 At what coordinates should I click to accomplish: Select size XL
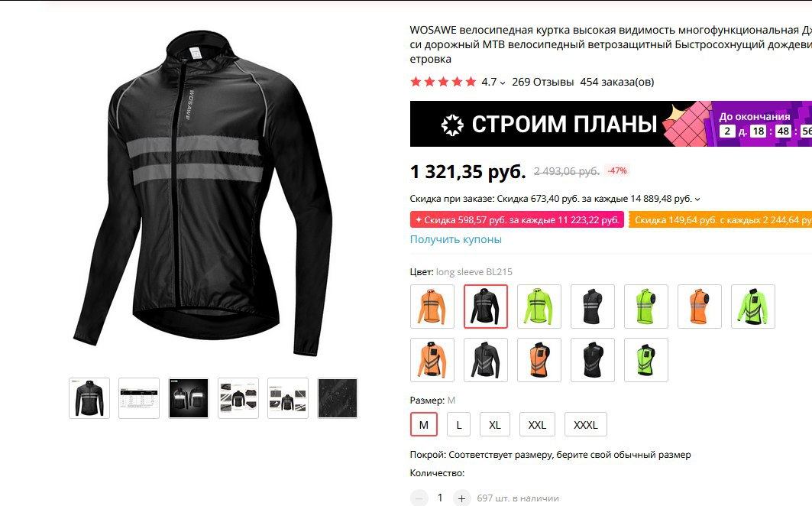pyautogui.click(x=494, y=425)
